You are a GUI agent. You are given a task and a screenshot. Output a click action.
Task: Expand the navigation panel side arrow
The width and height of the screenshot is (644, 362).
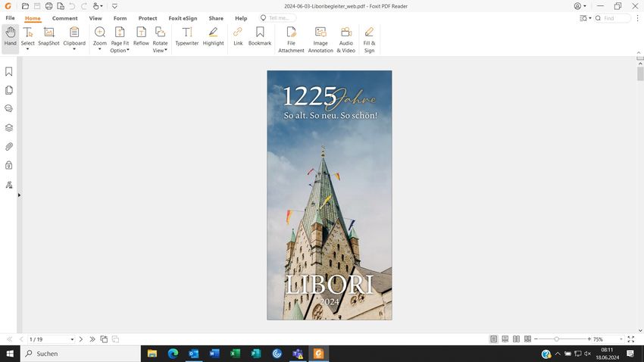[x=19, y=195]
